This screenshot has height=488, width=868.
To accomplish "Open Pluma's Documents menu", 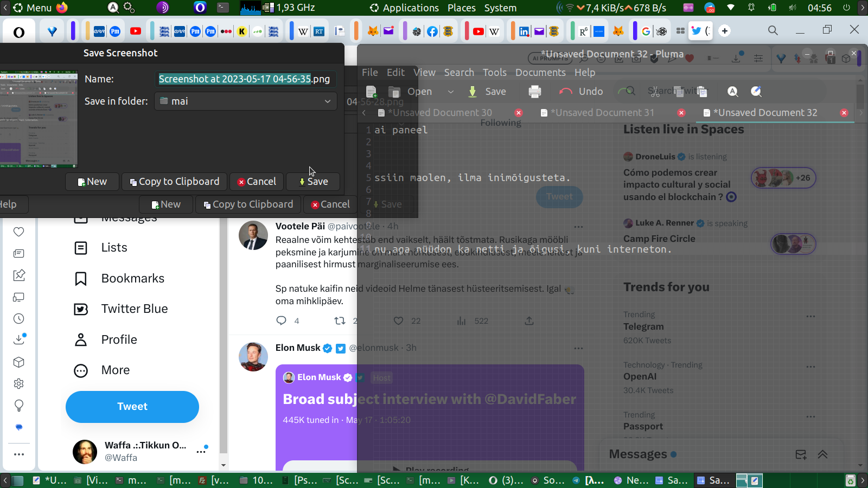I will click(540, 73).
